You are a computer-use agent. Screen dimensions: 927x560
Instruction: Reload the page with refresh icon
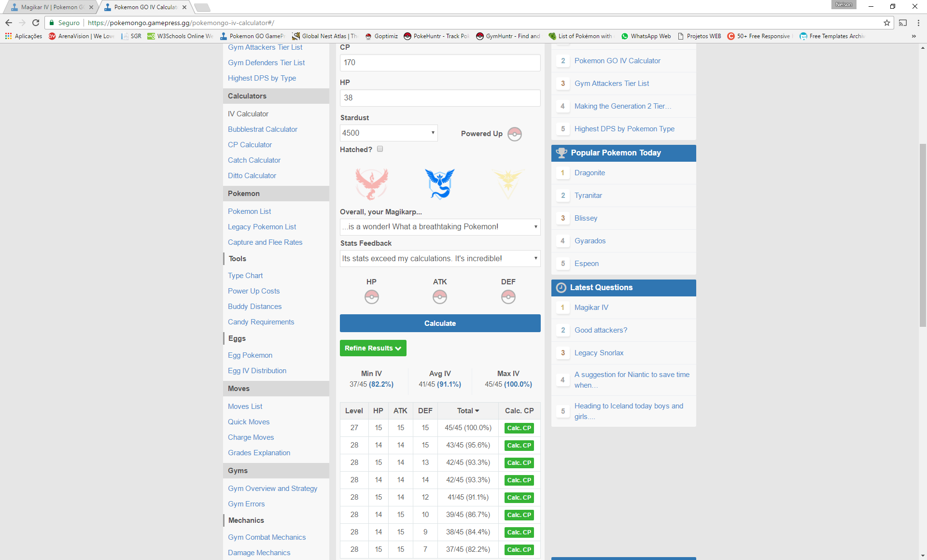click(36, 23)
